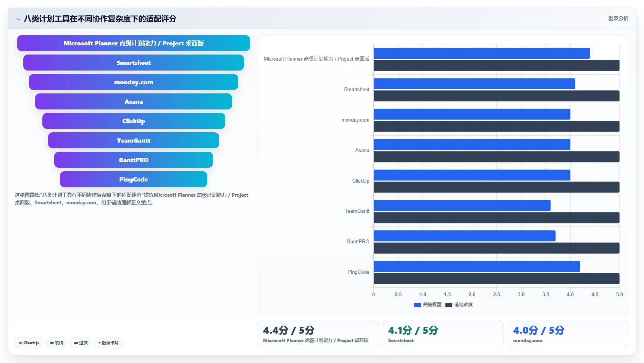The width and height of the screenshot is (644, 363).
Task: Click the dark 落地难度 bar for PingCode
Action: [496, 279]
